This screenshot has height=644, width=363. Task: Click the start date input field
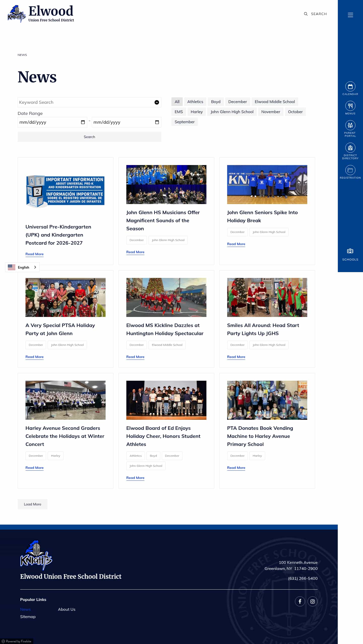tap(52, 122)
